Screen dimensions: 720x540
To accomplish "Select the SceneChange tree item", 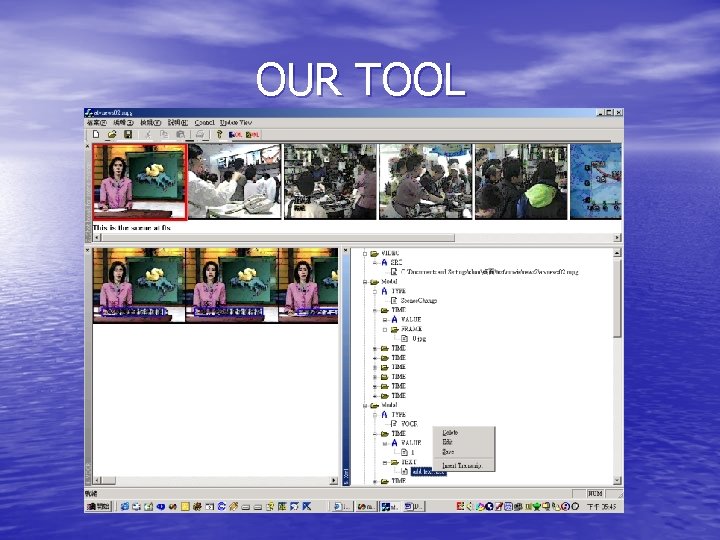I will click(418, 301).
